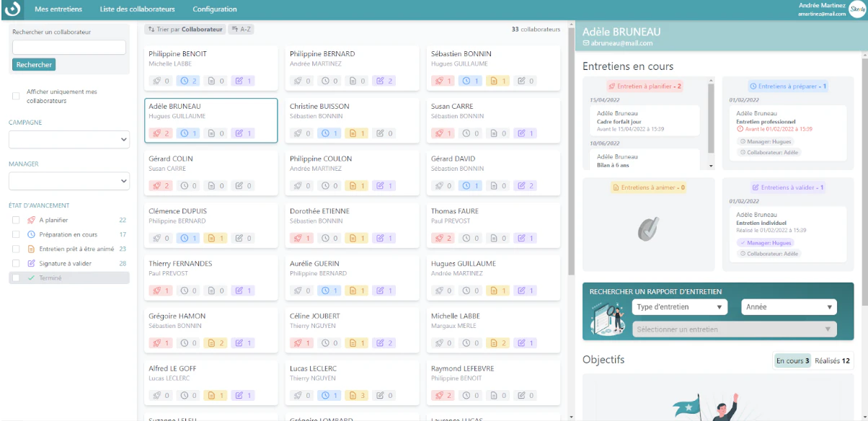Click purple signature badge on Philippine BERNARD card
This screenshot has width=868, height=421.
pos(384,81)
